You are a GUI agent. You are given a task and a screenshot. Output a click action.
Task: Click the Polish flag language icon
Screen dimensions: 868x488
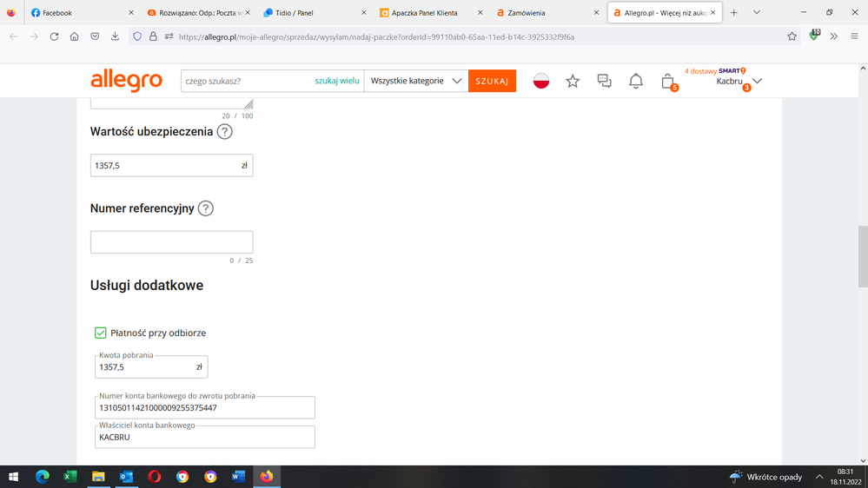(x=541, y=81)
